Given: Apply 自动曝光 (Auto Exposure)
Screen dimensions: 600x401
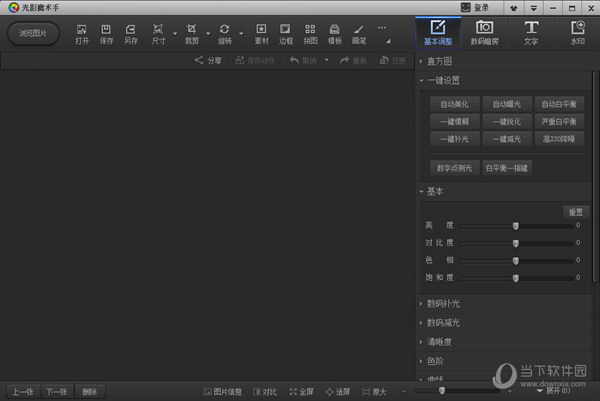Looking at the screenshot, I should pyautogui.click(x=507, y=104).
